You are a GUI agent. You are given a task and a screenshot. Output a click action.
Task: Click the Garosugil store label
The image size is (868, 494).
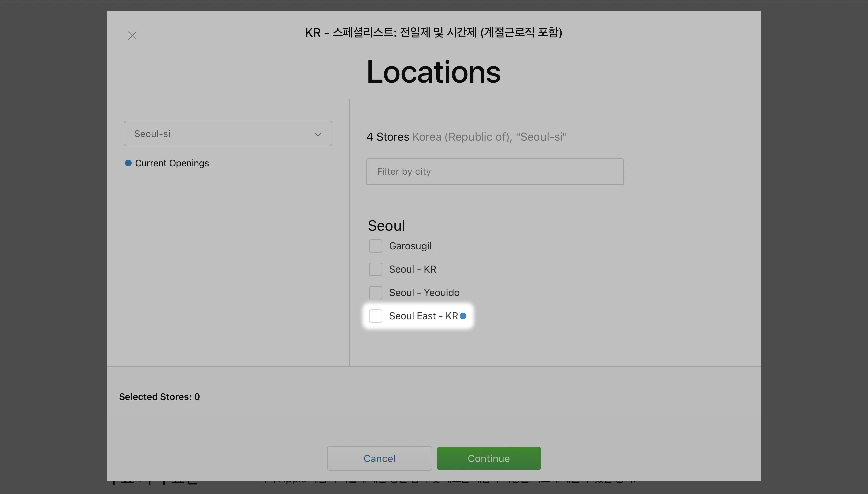(410, 246)
